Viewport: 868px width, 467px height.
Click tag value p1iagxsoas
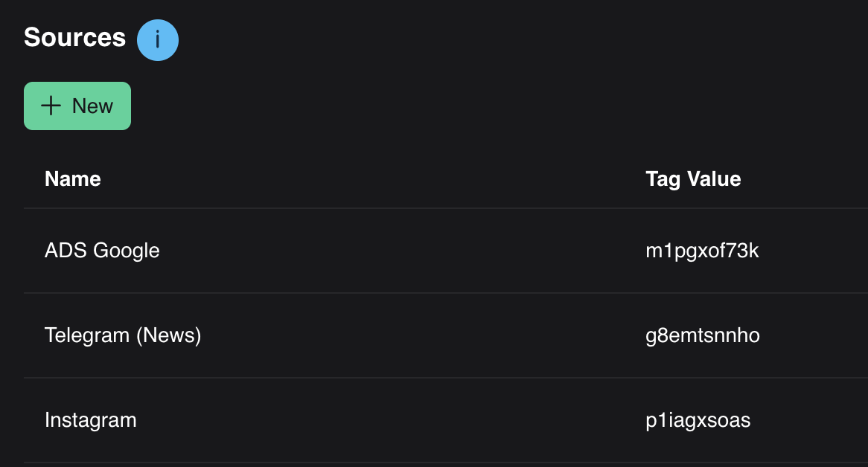coord(698,420)
